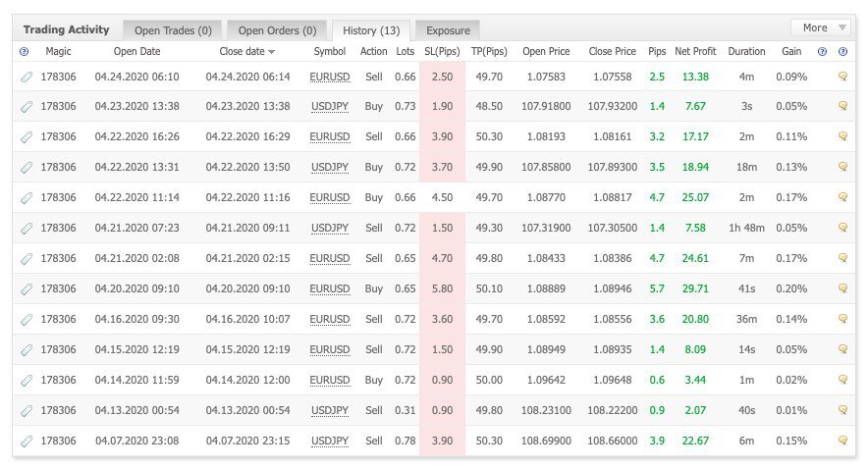Open the comment bubble for the 25.07 net profit trade
Image resolution: width=868 pixels, height=469 pixels.
[x=842, y=197]
